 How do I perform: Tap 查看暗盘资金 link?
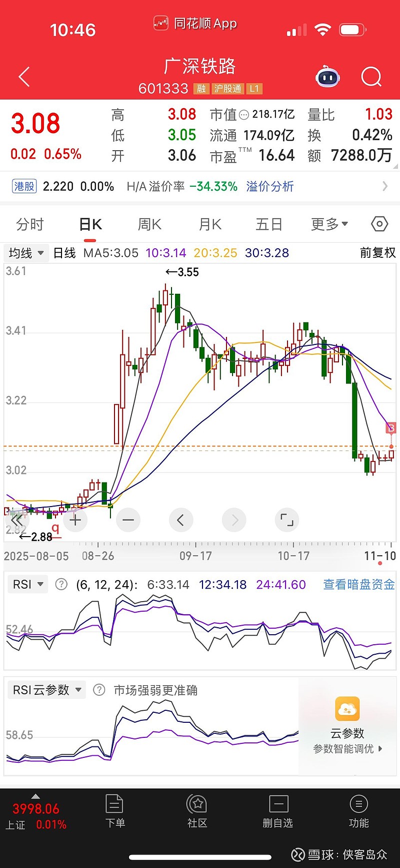pos(358,584)
